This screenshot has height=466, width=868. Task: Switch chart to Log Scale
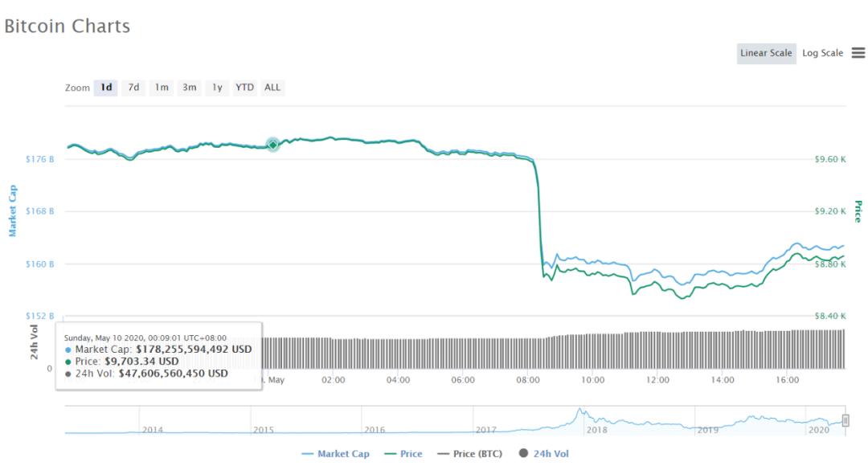click(822, 53)
